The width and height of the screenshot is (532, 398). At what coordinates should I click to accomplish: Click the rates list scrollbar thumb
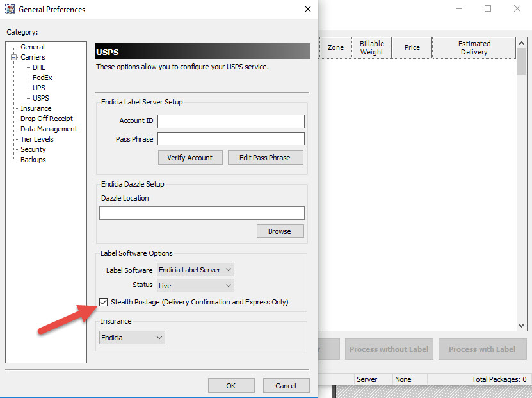tap(521, 62)
